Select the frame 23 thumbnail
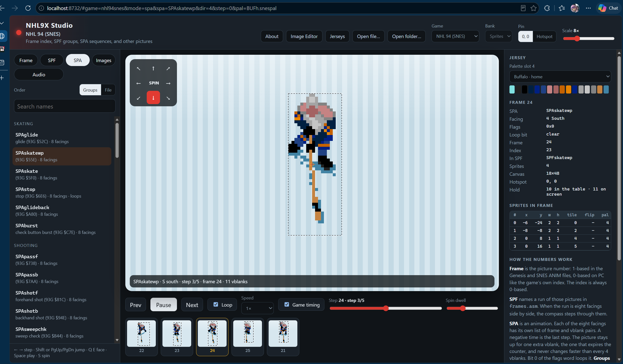Screen dimensions: 623x364 (177, 337)
